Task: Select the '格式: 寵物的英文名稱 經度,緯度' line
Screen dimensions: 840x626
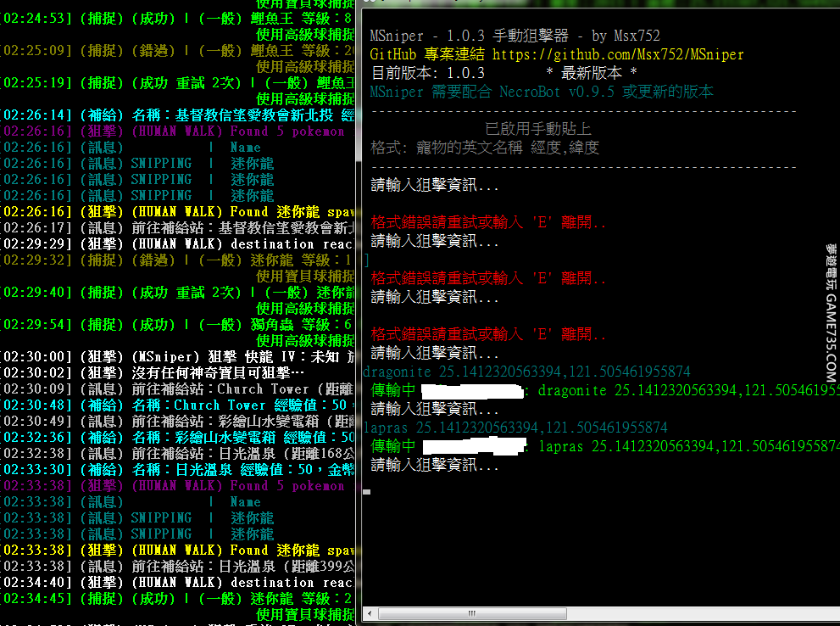Action: [x=484, y=148]
